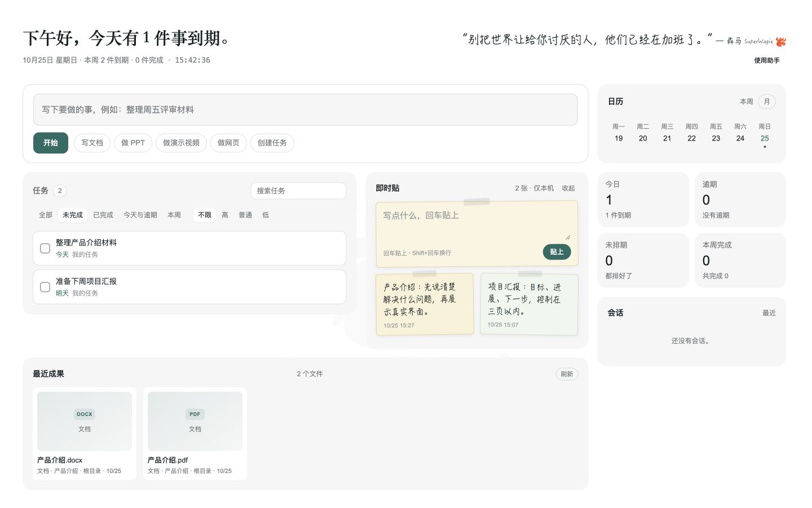Check off 整理产品介绍材料 task

[x=45, y=248]
